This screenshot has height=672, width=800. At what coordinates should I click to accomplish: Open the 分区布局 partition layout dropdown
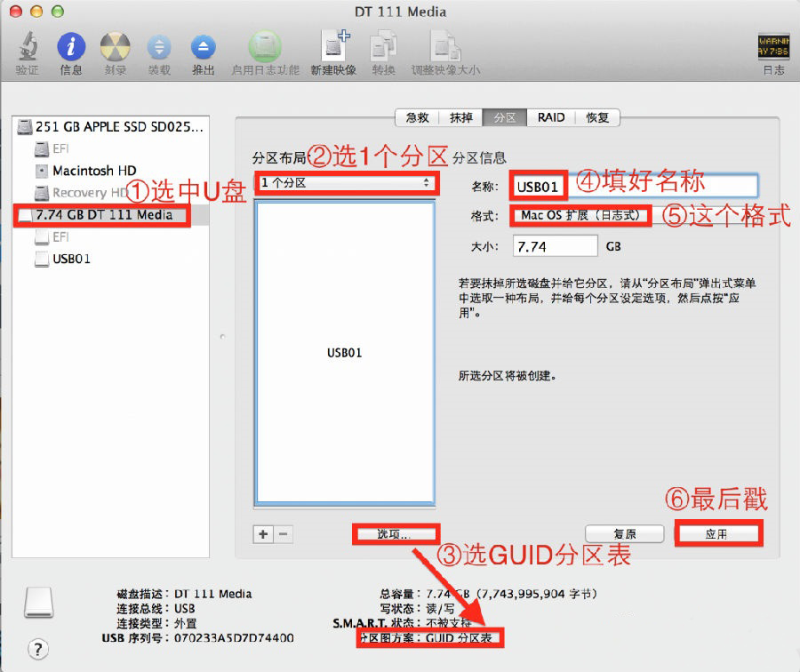tap(347, 185)
